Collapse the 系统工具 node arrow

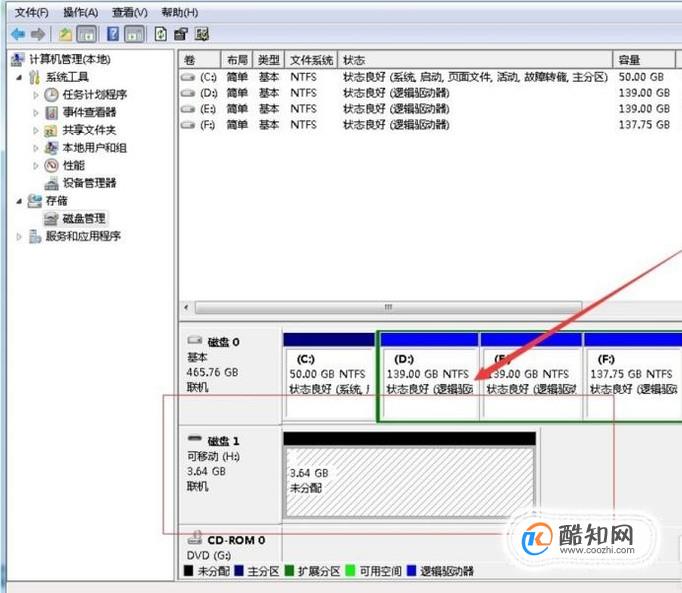pos(19,77)
